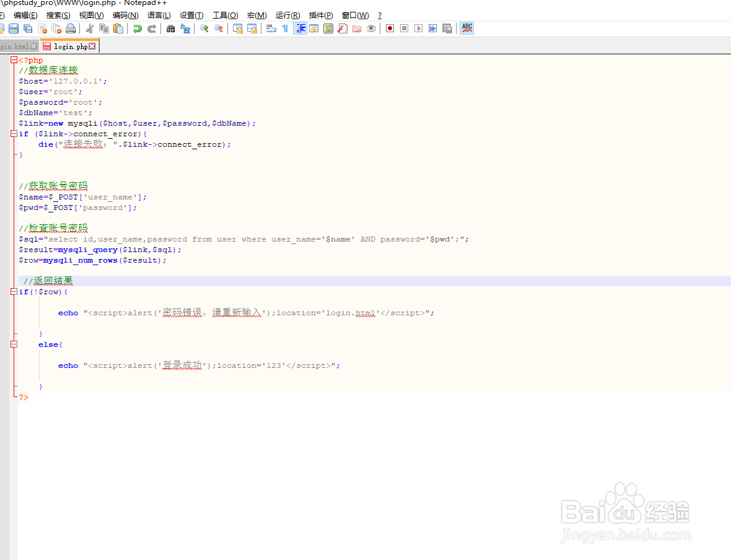Open the Document Map panel icon

pyautogui.click(x=328, y=28)
